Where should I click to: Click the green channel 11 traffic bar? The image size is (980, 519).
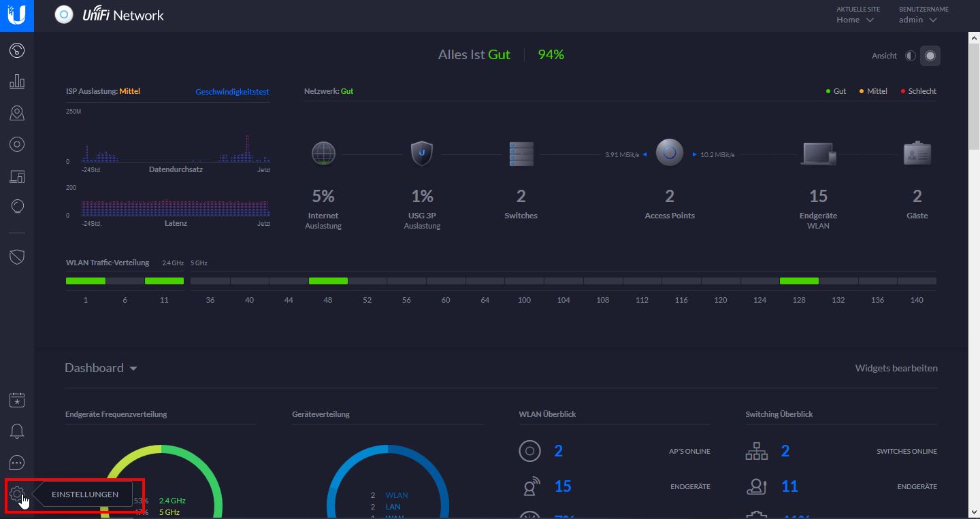[x=164, y=281]
